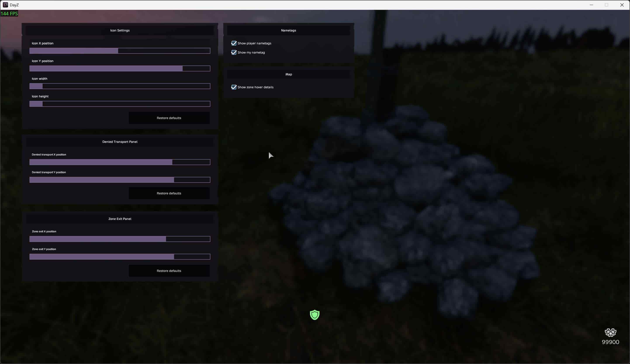Adjust Denied transport X position slider
Image resolution: width=630 pixels, height=364 pixels.
click(x=120, y=162)
